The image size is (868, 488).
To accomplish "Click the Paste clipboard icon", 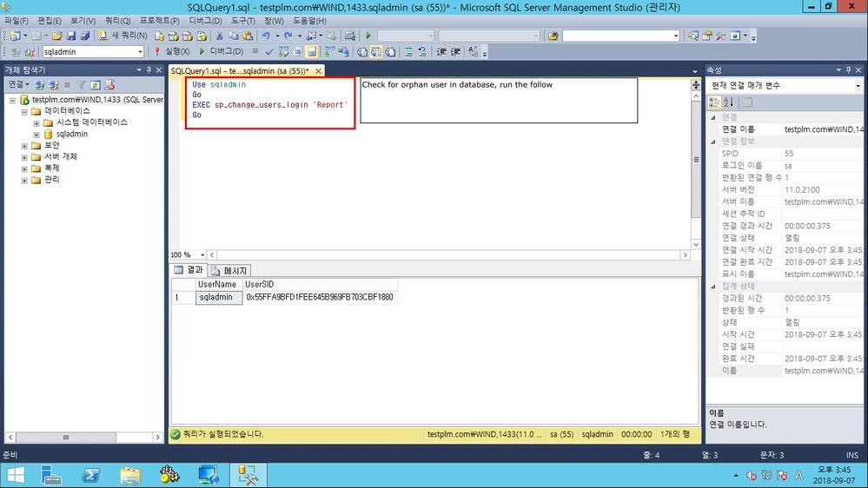I will (x=248, y=36).
